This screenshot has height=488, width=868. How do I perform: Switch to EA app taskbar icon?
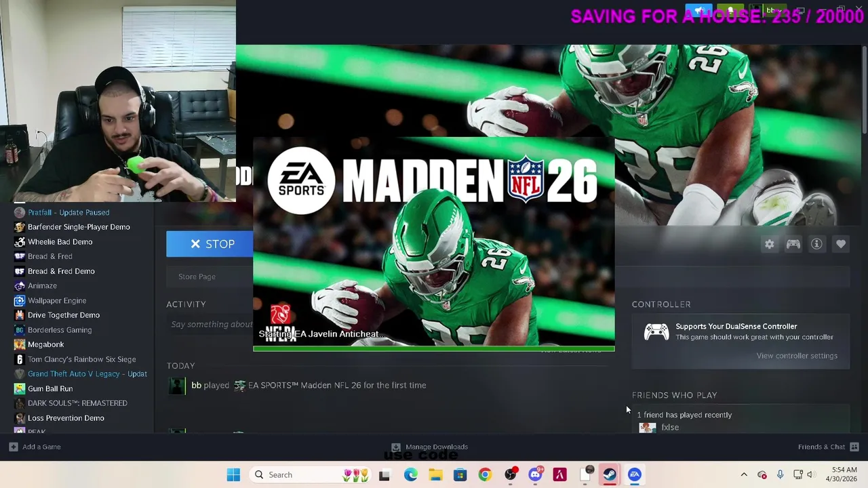635,475
